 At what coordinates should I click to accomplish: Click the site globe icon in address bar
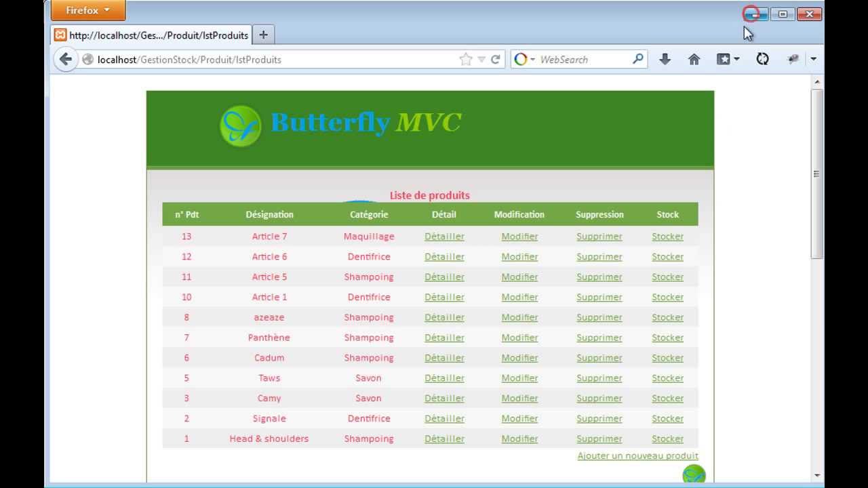click(87, 60)
